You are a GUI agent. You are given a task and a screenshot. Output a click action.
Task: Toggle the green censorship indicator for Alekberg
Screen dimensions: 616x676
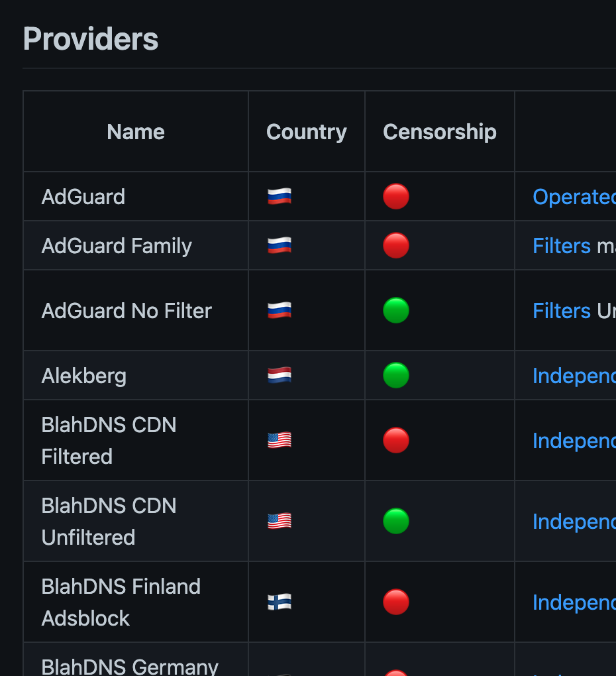coord(395,375)
